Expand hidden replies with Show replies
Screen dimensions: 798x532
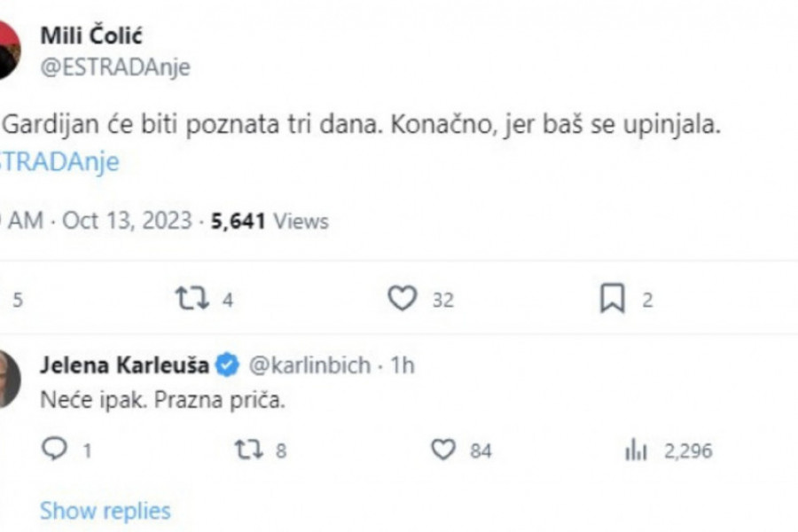[x=105, y=511]
